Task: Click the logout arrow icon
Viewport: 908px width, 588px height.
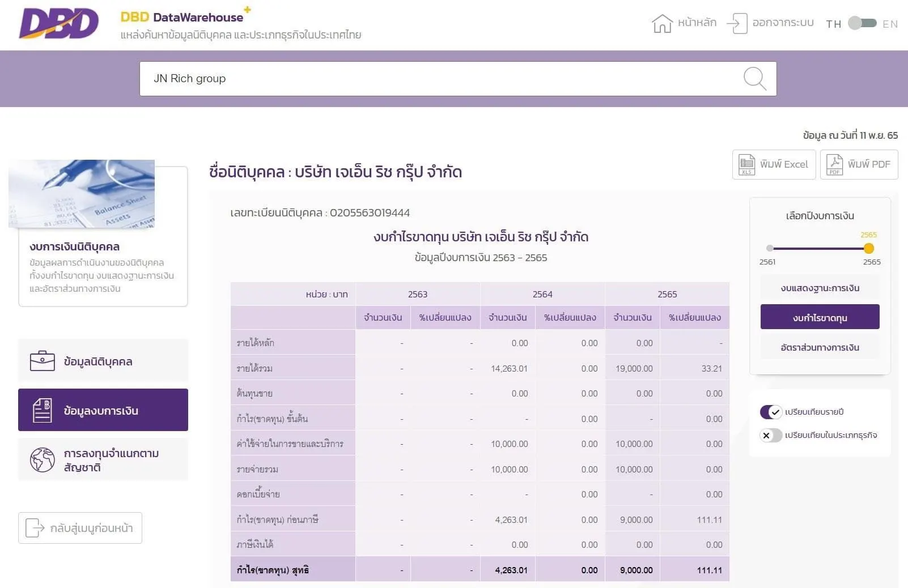Action: click(737, 23)
